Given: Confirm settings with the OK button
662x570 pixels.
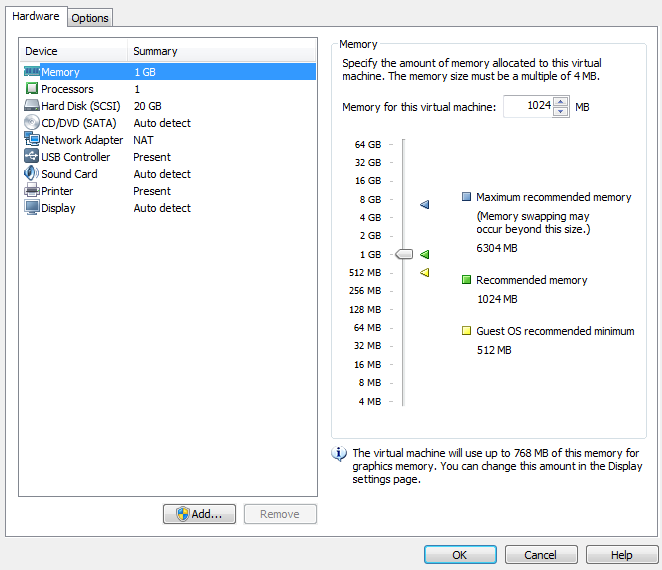Looking at the screenshot, I should [x=460, y=555].
